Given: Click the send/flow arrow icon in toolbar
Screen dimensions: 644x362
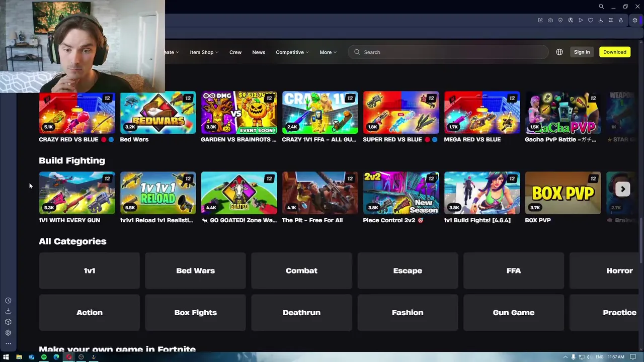Looking at the screenshot, I should tap(581, 20).
